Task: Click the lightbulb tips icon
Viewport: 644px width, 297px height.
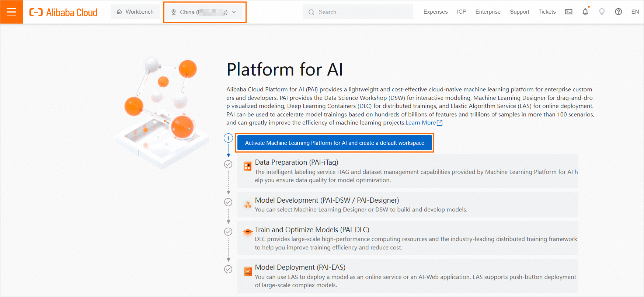Action: pyautogui.click(x=602, y=12)
